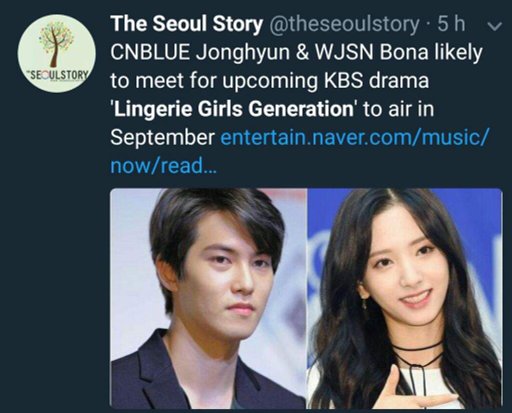This screenshot has height=413, width=512.
Task: Expand the tweet options chevron
Action: (494, 26)
